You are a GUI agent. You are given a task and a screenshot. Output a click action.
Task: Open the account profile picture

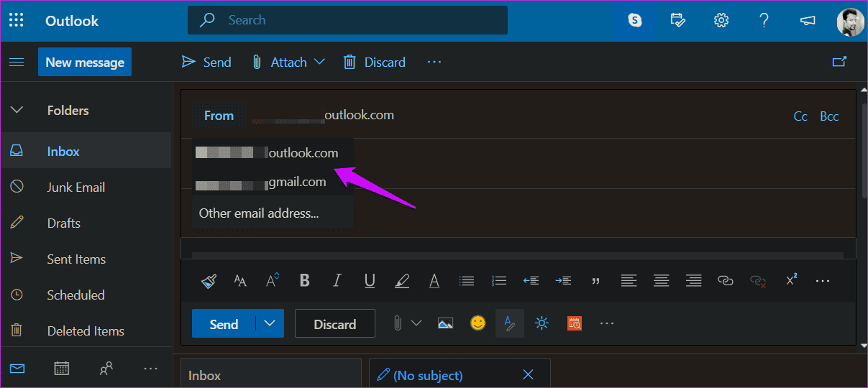(x=851, y=22)
